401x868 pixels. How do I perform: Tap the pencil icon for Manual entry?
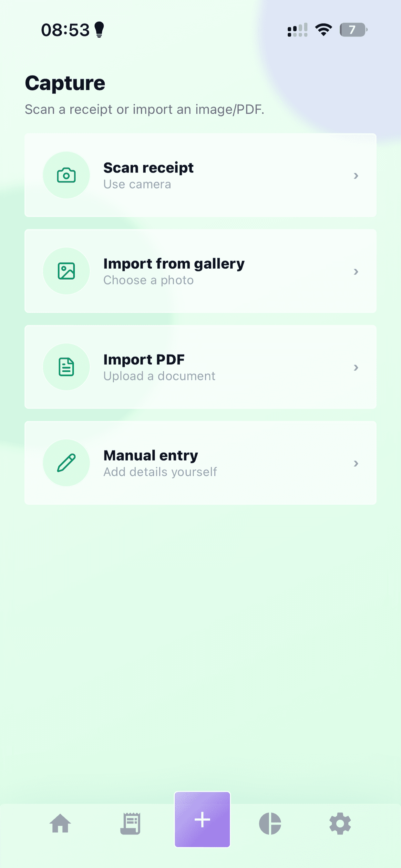[67, 463]
